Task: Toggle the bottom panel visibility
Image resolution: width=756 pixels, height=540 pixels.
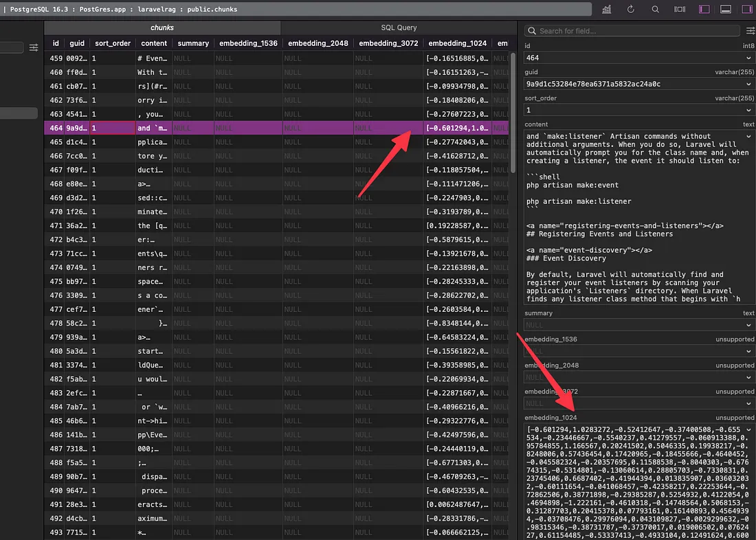Action: pos(725,9)
